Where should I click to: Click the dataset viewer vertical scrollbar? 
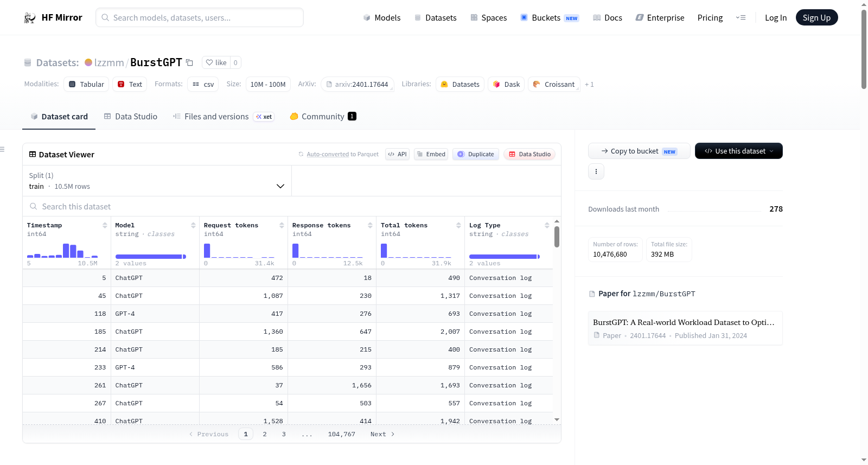557,237
